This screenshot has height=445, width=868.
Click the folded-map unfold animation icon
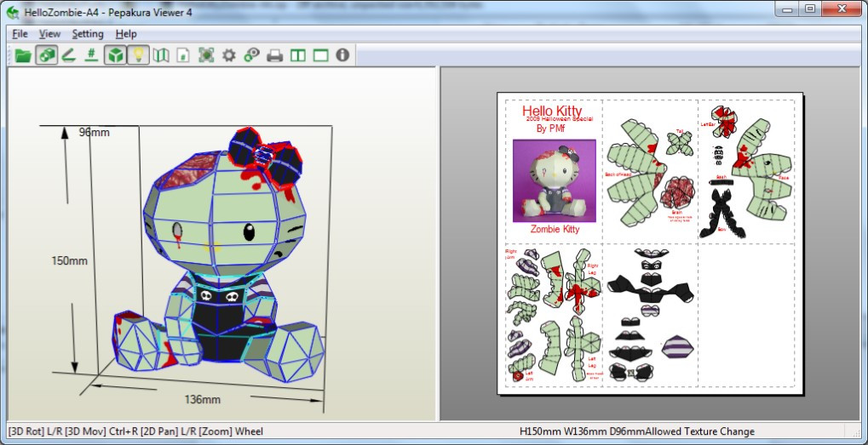161,55
